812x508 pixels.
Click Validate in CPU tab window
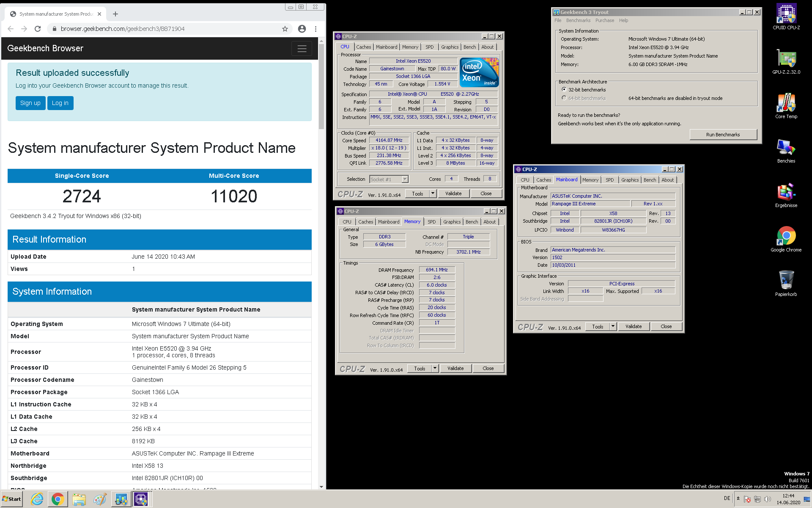pos(453,193)
